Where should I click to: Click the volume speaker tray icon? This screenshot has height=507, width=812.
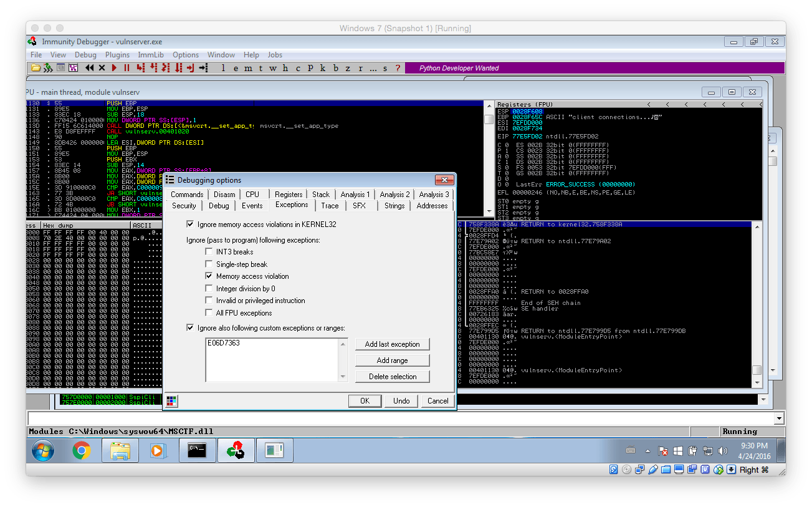723,451
